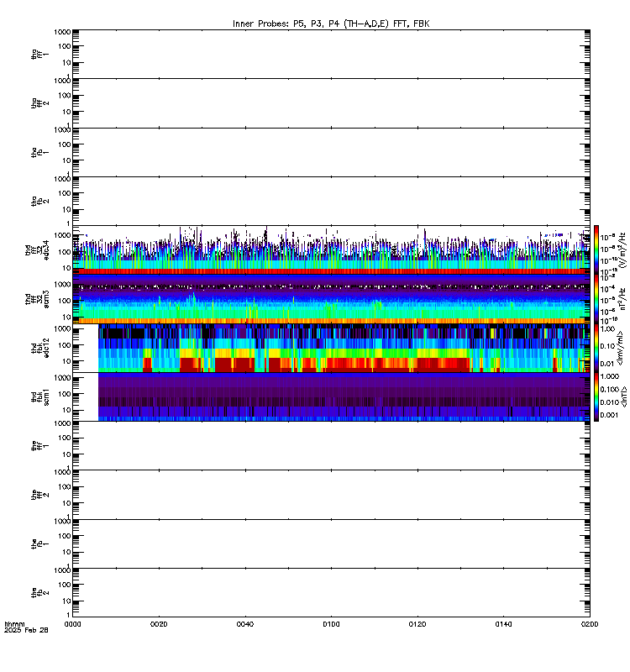The width and height of the screenshot is (630, 672).
Task: Click the 100 tick label of the scm3 panel
Action: (x=65, y=301)
